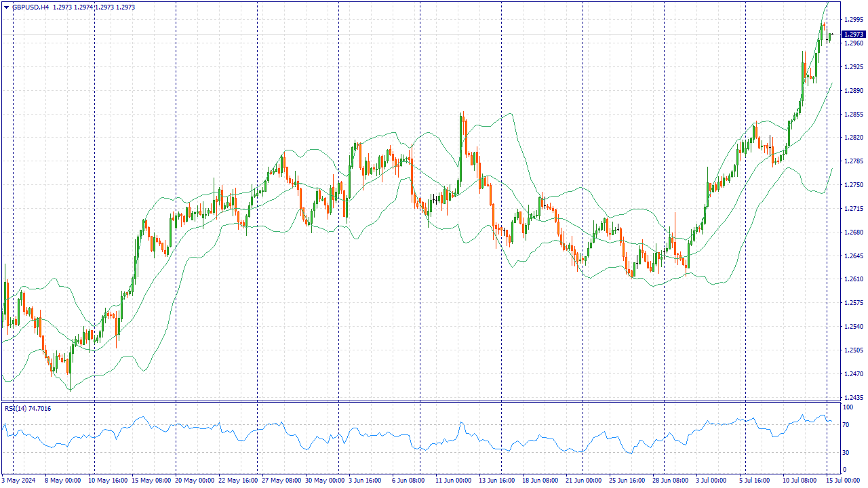Click the RSI 30 level label

(x=846, y=453)
